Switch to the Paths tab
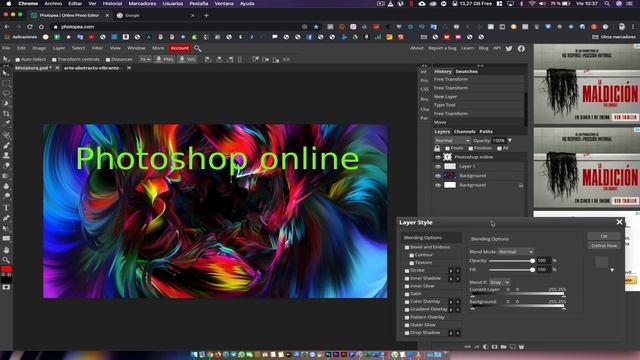The width and height of the screenshot is (640, 360). click(x=486, y=131)
